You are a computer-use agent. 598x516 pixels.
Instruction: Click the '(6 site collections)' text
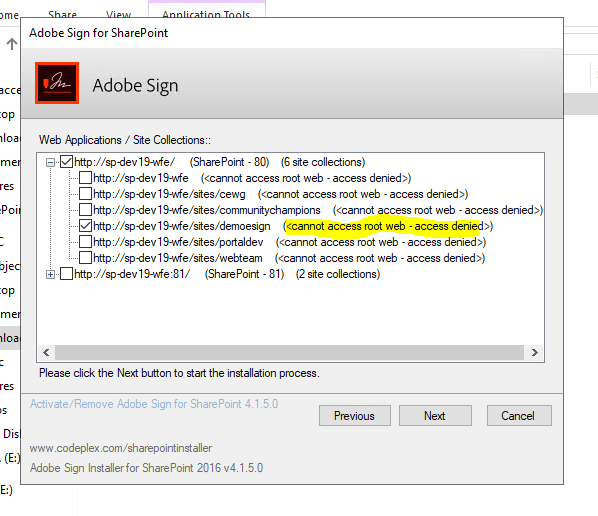click(323, 162)
